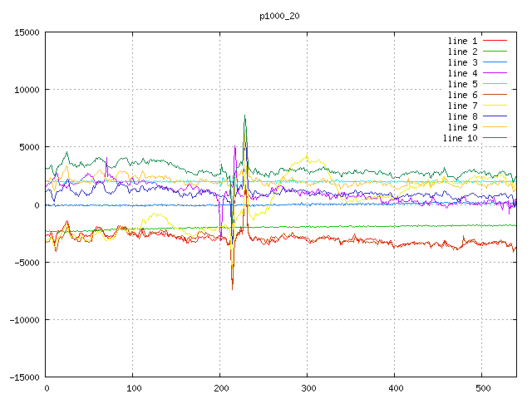Click the color sample beside line 4
The width and height of the screenshot is (532, 399).
(495, 73)
